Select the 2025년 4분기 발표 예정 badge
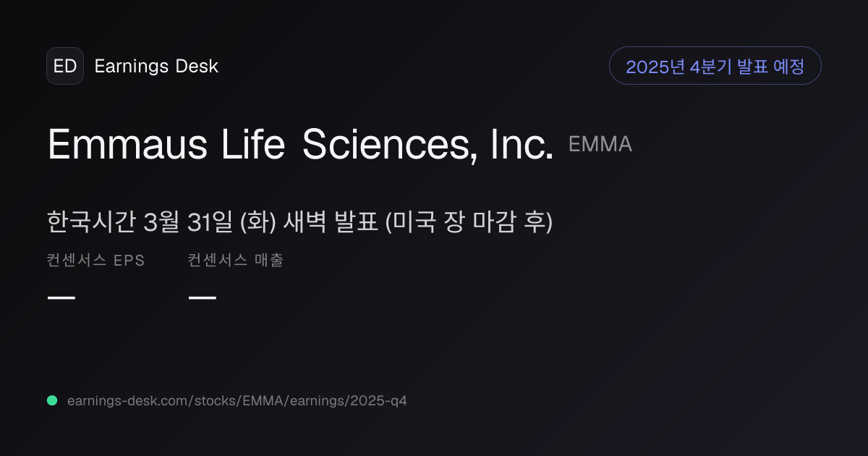 (715, 66)
